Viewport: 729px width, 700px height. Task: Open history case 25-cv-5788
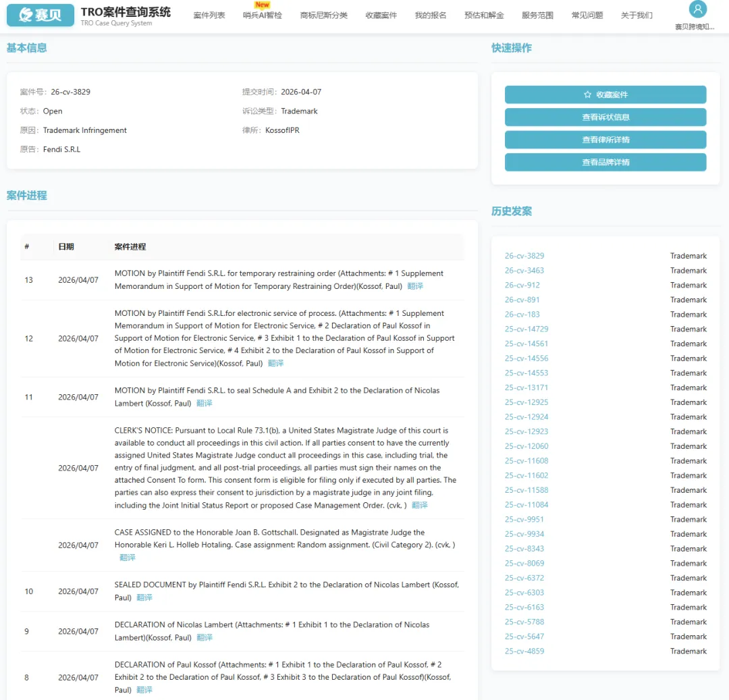pyautogui.click(x=524, y=622)
